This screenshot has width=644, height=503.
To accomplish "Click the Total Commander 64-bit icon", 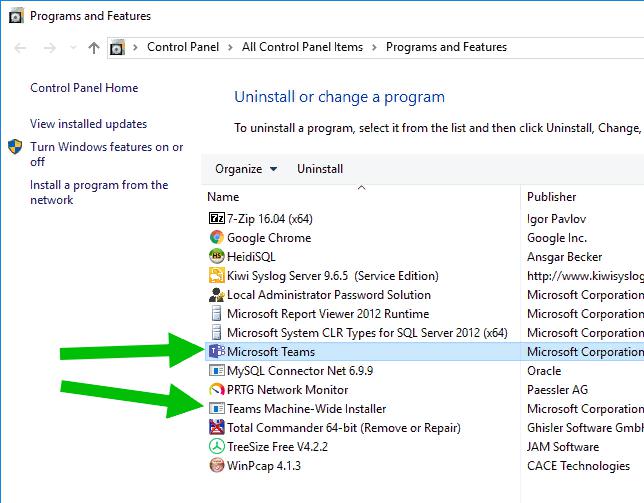I will (216, 427).
